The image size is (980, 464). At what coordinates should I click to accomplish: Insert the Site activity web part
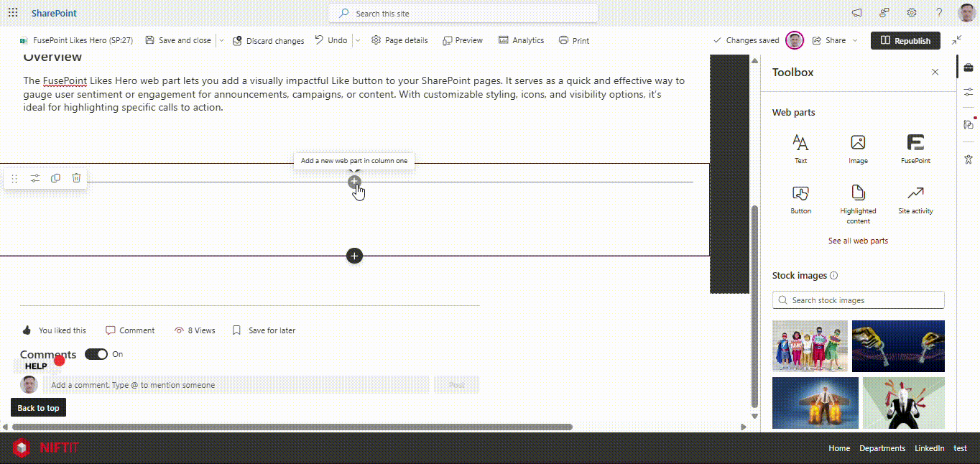915,199
